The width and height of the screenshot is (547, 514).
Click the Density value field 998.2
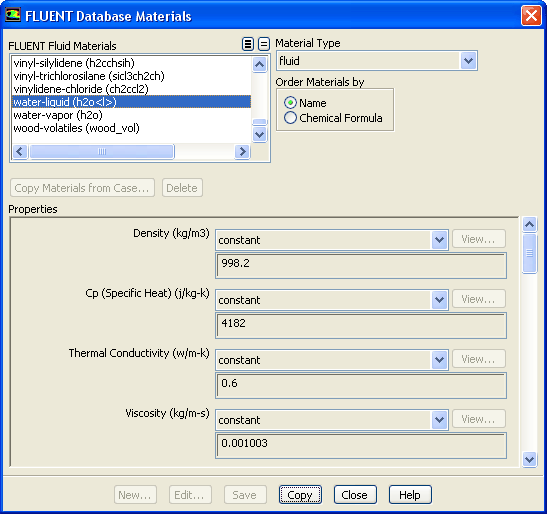point(361,266)
